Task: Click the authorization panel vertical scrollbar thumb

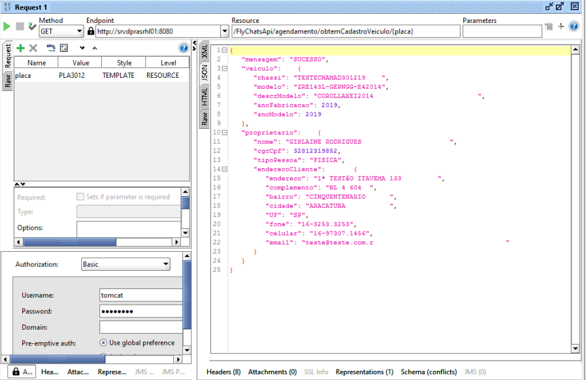Action: [187, 295]
